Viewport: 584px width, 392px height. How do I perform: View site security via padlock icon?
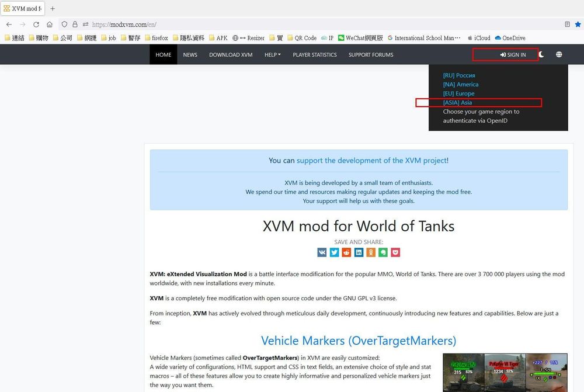(75, 24)
